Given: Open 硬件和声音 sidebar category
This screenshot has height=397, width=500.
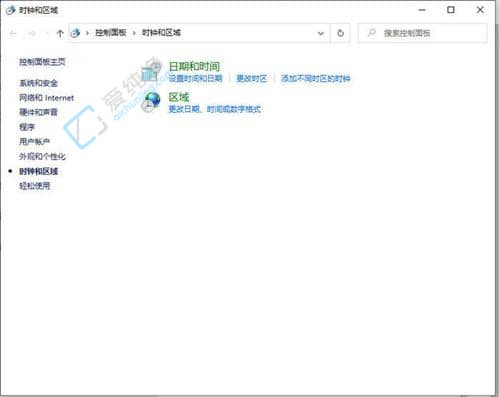Looking at the screenshot, I should (x=38, y=112).
